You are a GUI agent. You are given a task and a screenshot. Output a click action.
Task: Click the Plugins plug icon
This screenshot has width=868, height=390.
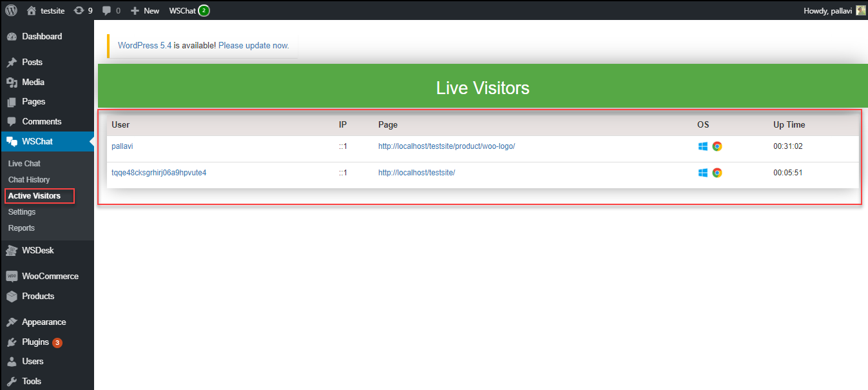point(12,342)
